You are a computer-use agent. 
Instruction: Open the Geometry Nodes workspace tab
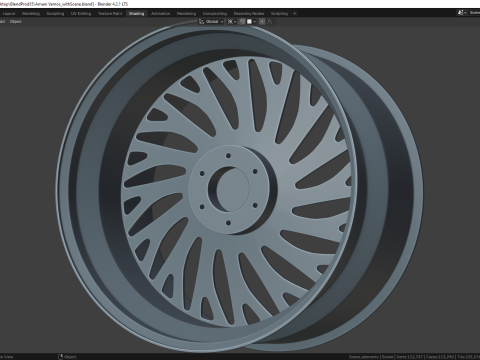pyautogui.click(x=249, y=14)
